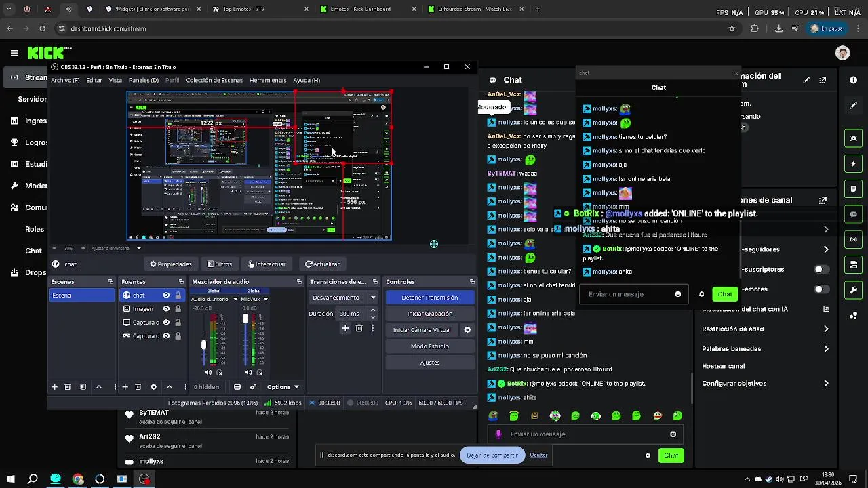
Task: Click Iniciar Grabación button
Action: click(429, 314)
